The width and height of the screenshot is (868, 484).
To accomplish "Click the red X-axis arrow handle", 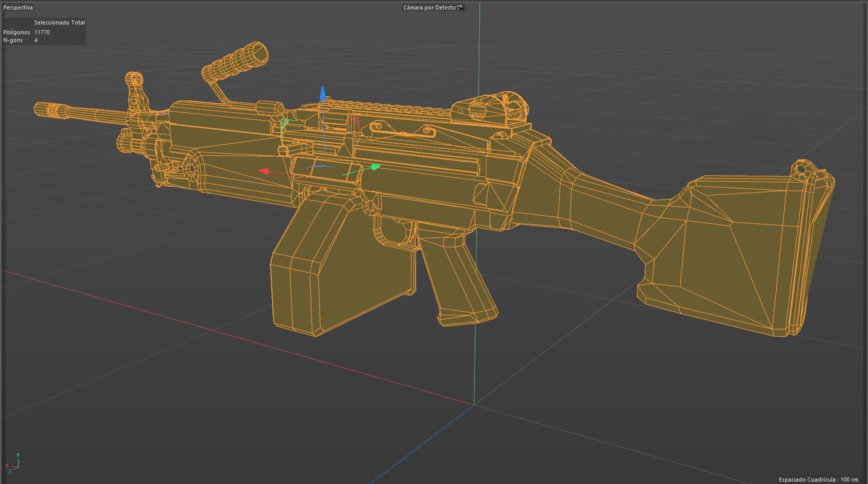I will click(x=264, y=171).
